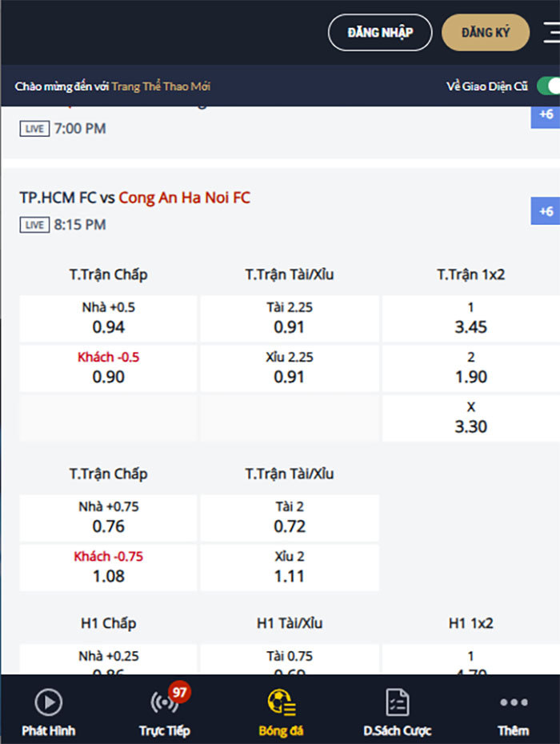
Task: Toggle the Về Giao Diện Cũ switch
Action: click(547, 86)
